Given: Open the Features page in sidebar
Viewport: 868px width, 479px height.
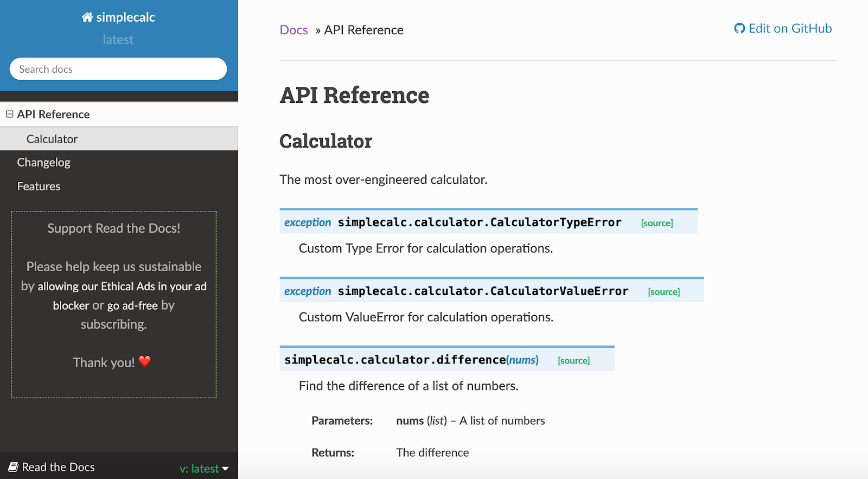Looking at the screenshot, I should [x=39, y=186].
